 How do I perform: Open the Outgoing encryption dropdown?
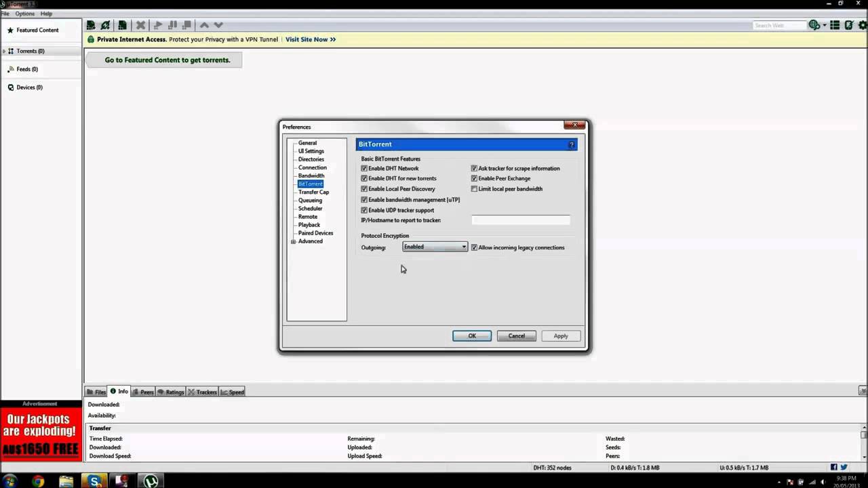click(435, 247)
